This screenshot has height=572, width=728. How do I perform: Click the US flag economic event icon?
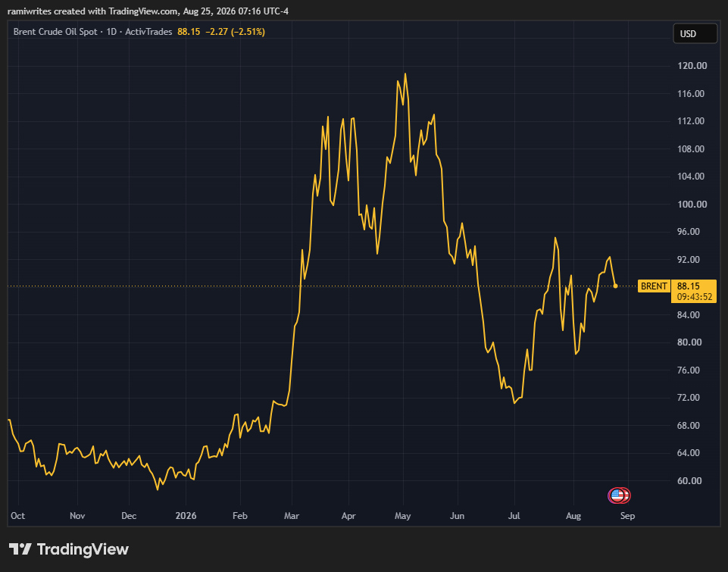617,495
